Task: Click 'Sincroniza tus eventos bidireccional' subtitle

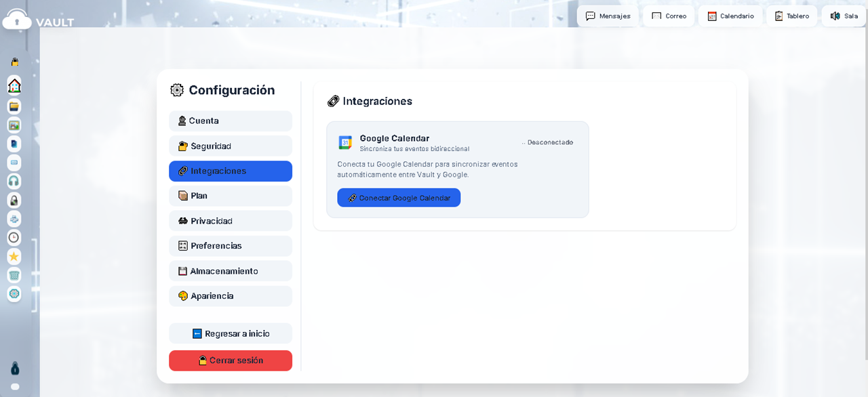Action: coord(414,148)
